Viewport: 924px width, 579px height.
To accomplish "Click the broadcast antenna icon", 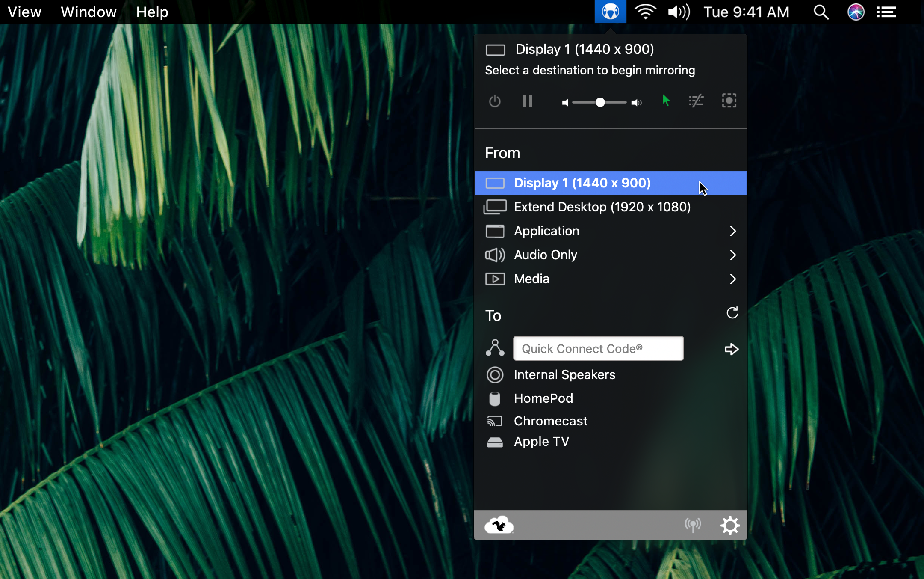I will click(x=693, y=525).
